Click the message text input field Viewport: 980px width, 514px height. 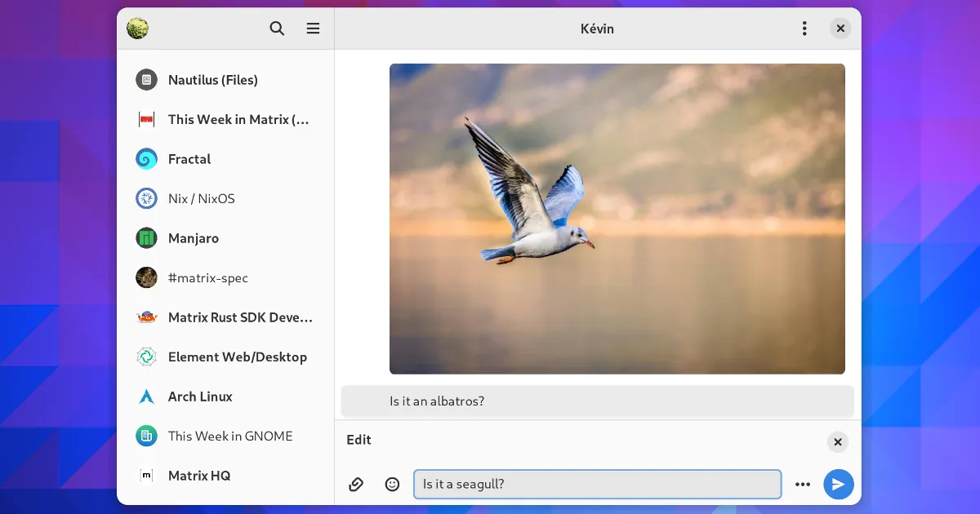[597, 484]
